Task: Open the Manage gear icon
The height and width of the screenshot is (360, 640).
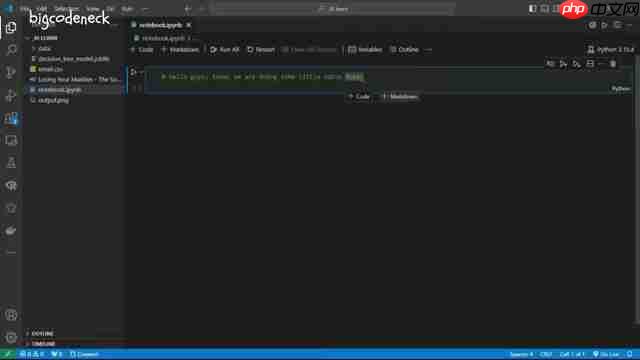Action: tap(11, 338)
